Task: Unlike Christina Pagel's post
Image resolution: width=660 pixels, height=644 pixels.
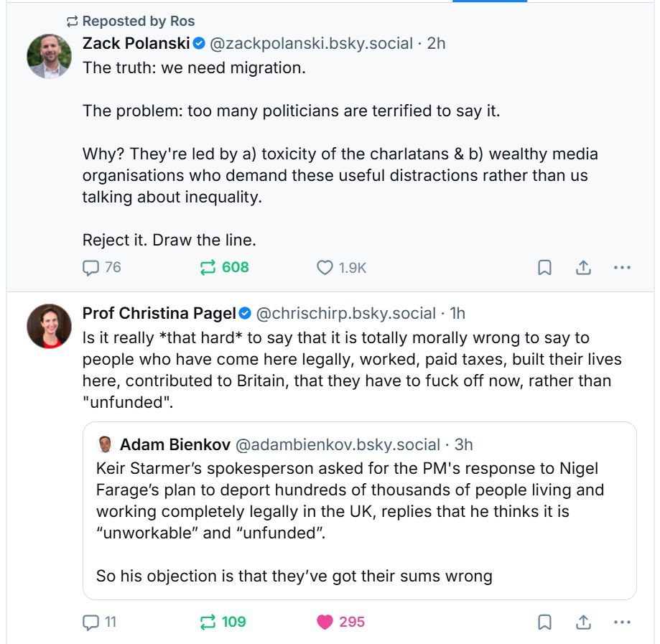Action: point(325,622)
